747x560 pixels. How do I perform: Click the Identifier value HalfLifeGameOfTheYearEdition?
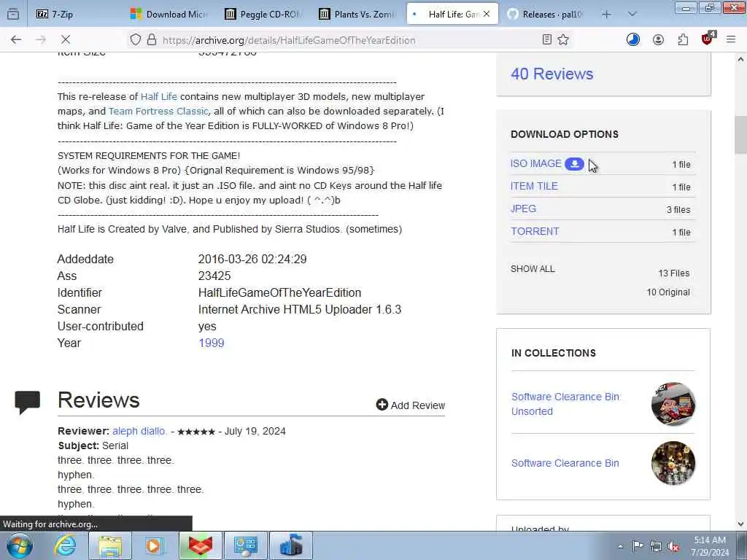pyautogui.click(x=279, y=293)
